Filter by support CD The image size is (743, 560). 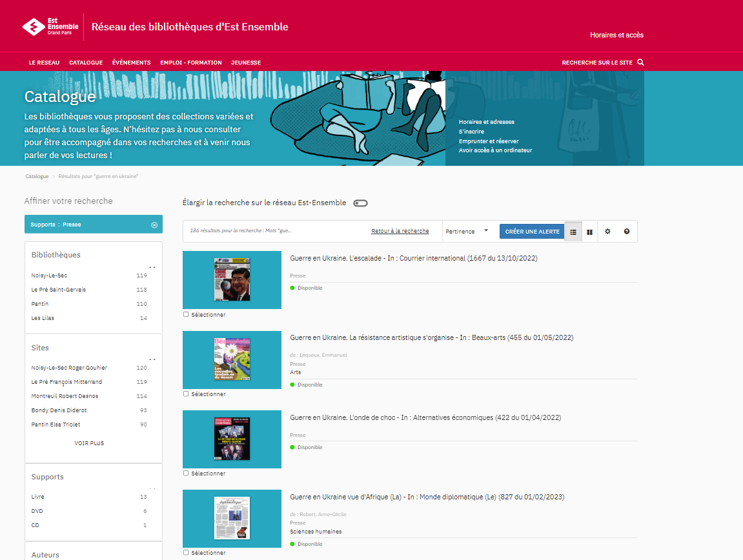35,525
